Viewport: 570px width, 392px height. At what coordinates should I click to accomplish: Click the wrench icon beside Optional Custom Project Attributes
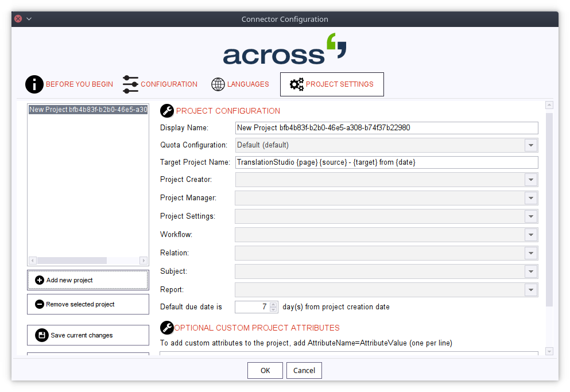167,328
